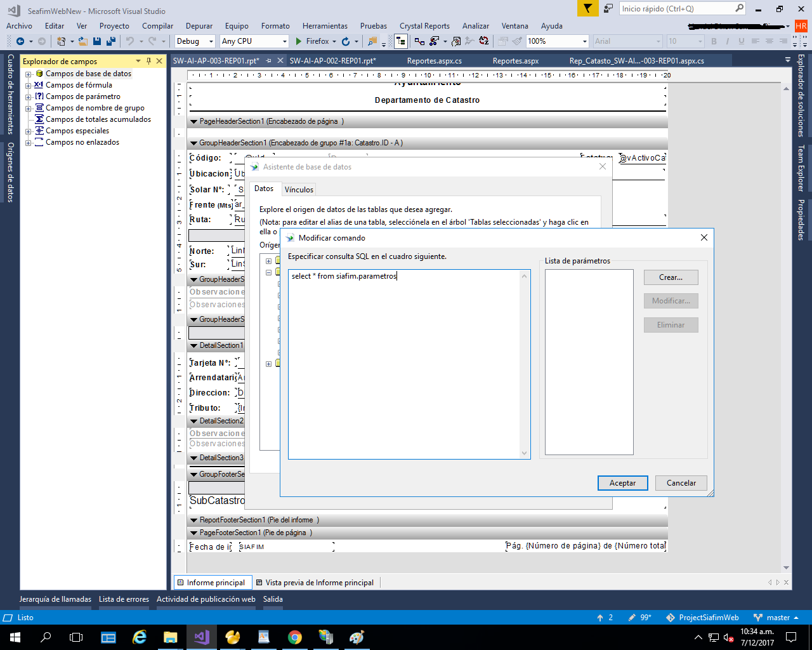Click the Save All toolbar icon
The width and height of the screenshot is (812, 650).
(x=111, y=41)
